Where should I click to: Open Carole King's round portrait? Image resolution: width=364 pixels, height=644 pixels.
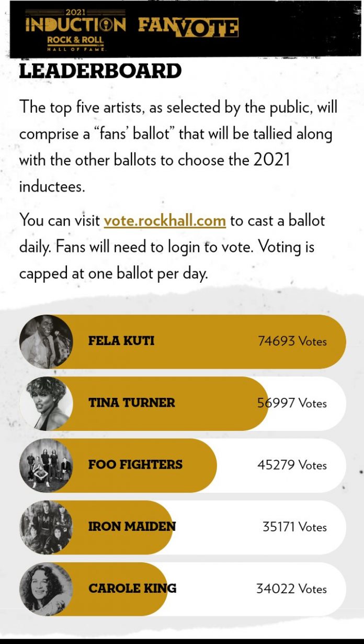[46, 589]
